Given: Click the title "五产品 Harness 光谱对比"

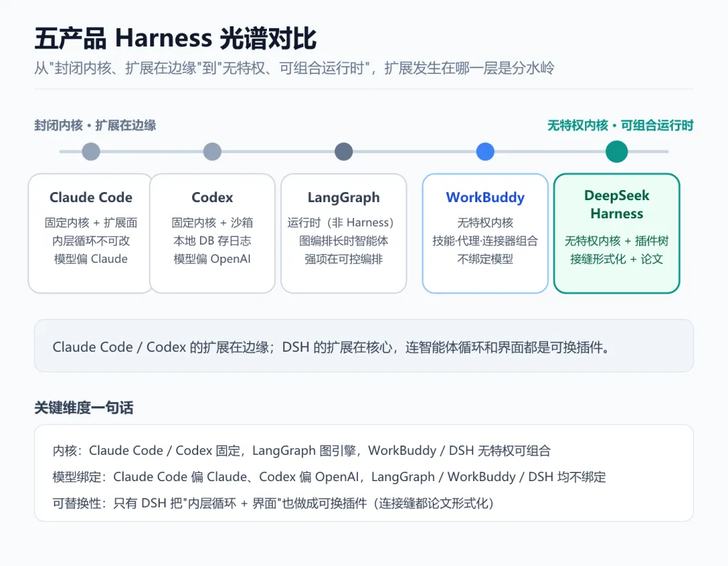Looking at the screenshot, I should [175, 38].
